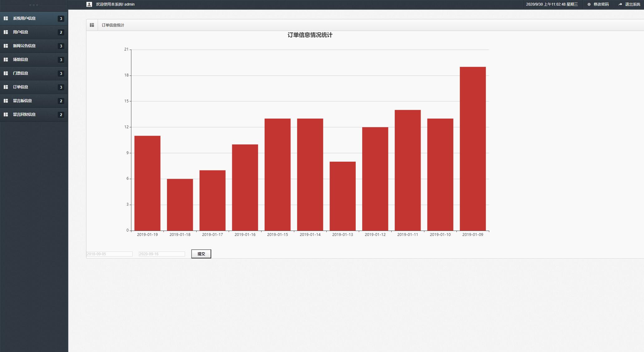Expand the 订单信息 sidebar section
The image size is (644, 352).
[21, 87]
